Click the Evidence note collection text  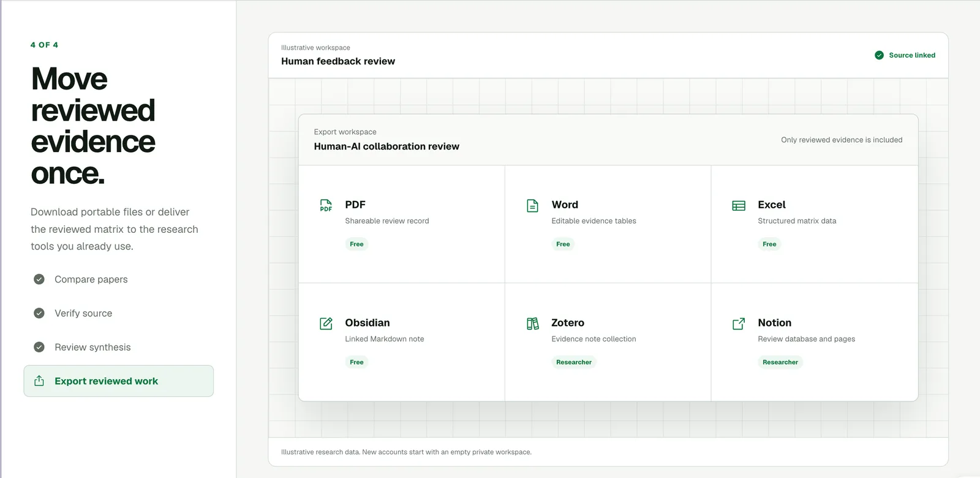pos(594,339)
